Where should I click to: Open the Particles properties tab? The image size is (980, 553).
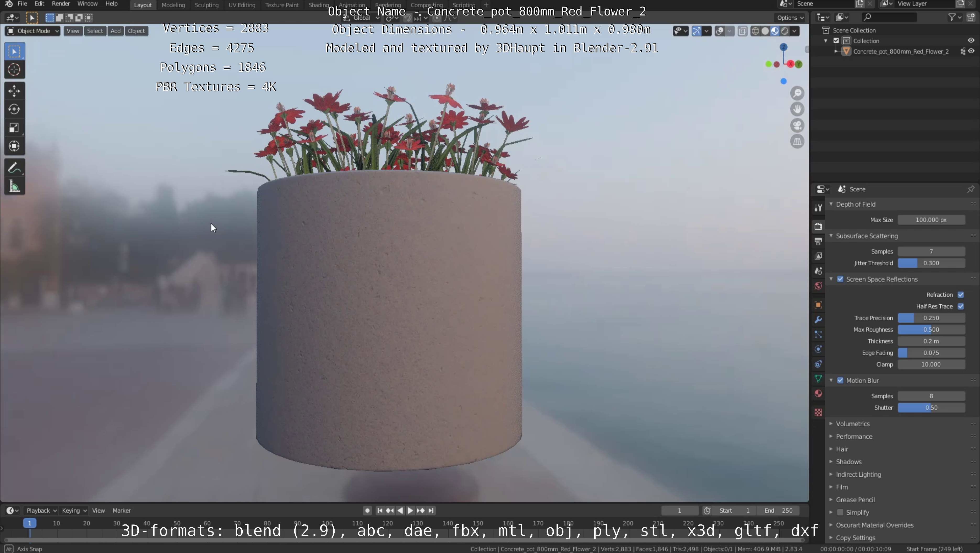coord(818,335)
